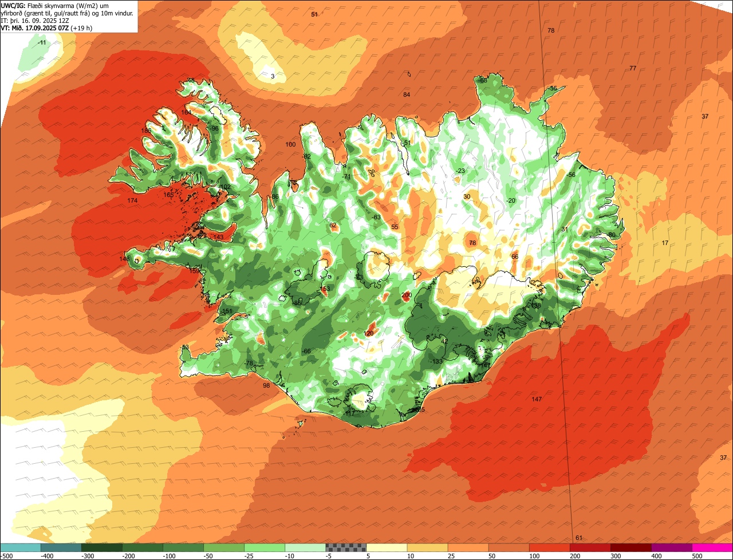Pick the purple swatch above label 400
Viewport: 733px width, 560px height.
click(x=672, y=547)
